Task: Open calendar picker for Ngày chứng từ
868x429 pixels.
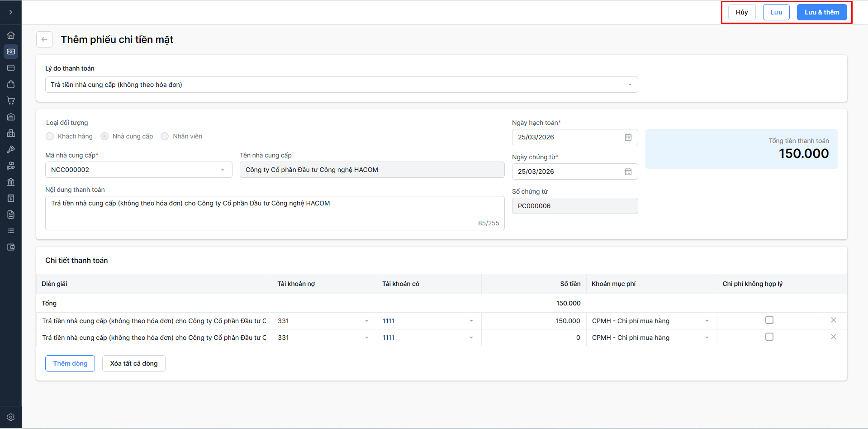Action: [x=628, y=172]
